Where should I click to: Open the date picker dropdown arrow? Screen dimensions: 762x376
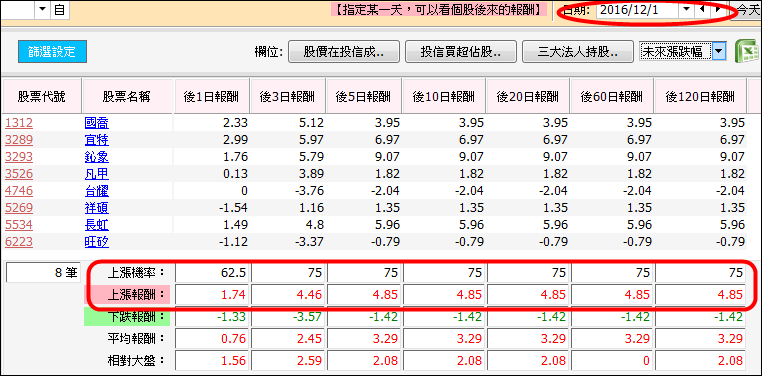point(686,9)
